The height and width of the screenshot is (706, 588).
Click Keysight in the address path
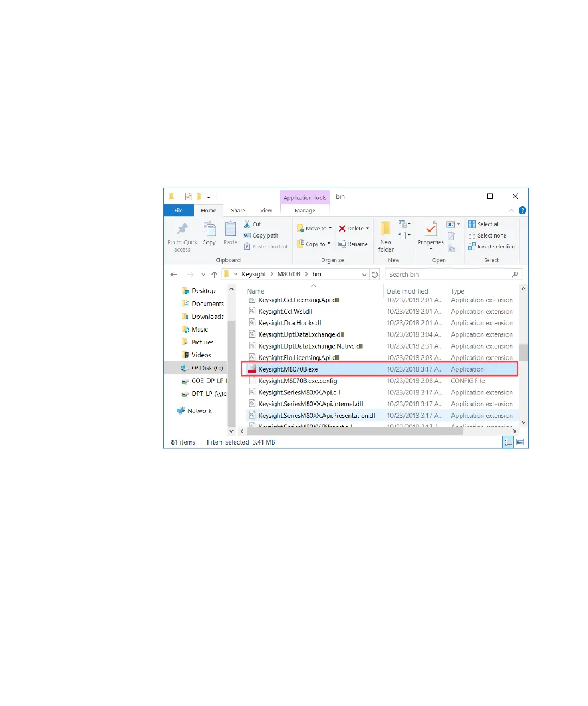pos(254,274)
